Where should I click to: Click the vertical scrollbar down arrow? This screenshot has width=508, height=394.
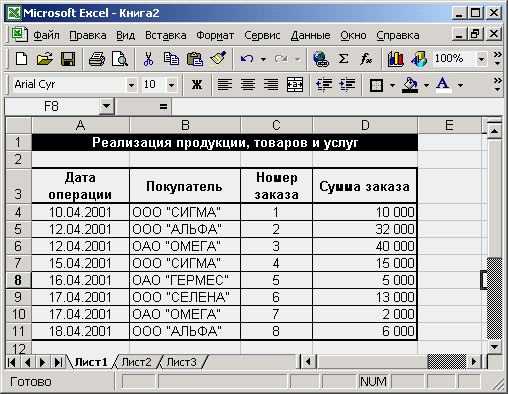[x=494, y=347]
